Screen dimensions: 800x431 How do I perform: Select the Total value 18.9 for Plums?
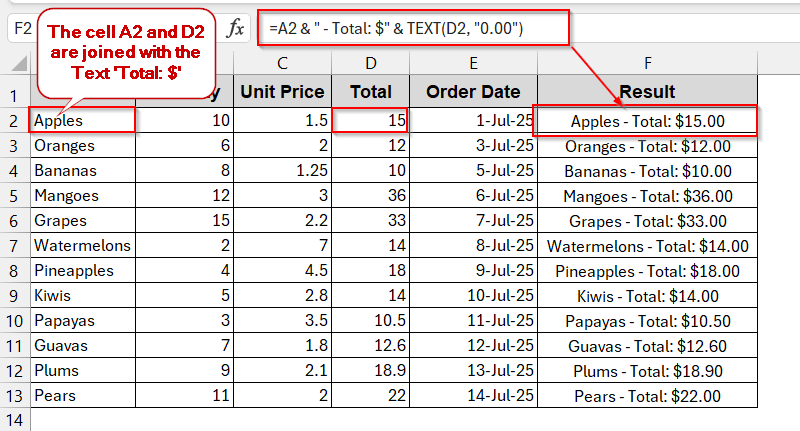tap(371, 370)
